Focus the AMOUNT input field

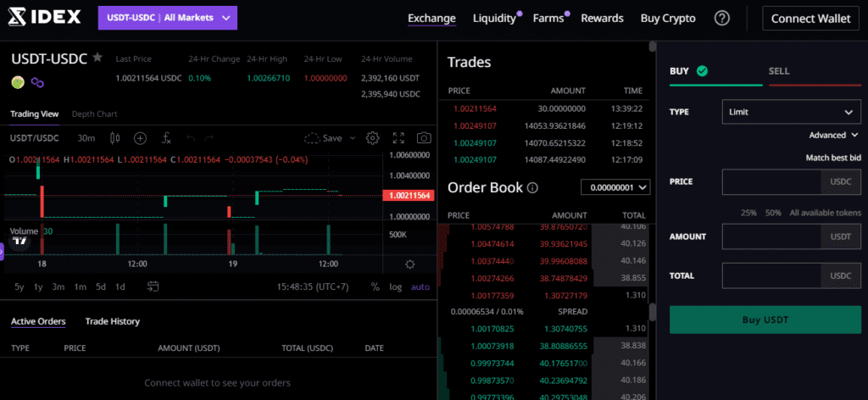click(772, 236)
